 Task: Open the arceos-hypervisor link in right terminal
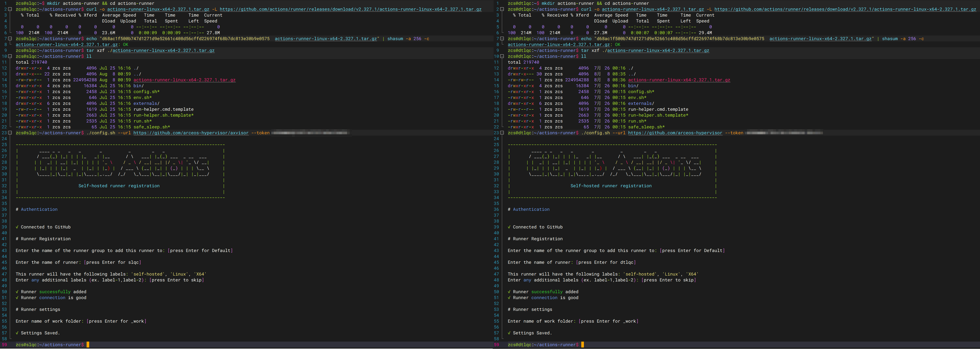pyautogui.click(x=675, y=133)
